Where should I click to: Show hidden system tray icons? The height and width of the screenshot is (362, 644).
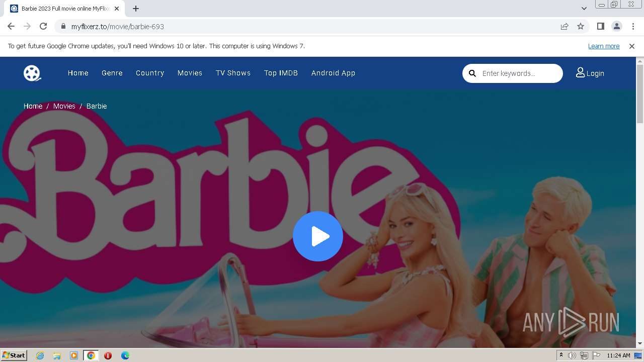point(561,355)
